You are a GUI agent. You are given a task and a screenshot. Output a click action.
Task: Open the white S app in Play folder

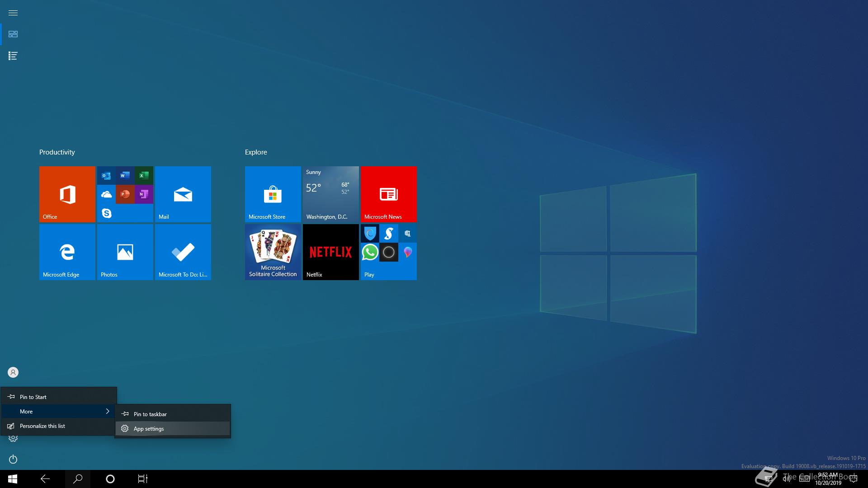point(389,233)
